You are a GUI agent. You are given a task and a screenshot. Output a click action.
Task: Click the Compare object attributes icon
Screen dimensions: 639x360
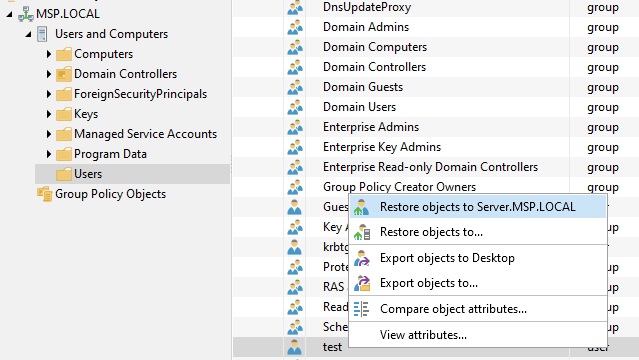(361, 309)
